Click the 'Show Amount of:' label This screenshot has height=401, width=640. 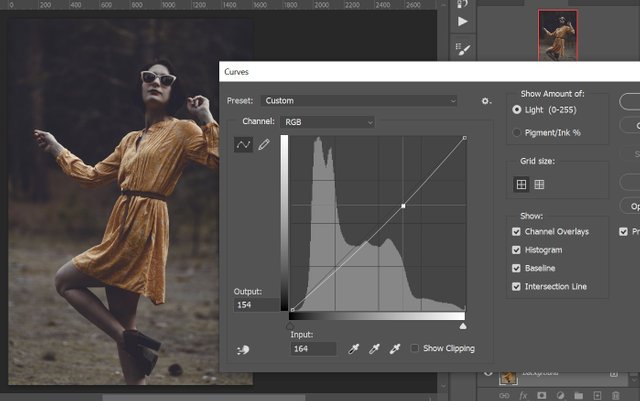(x=552, y=94)
